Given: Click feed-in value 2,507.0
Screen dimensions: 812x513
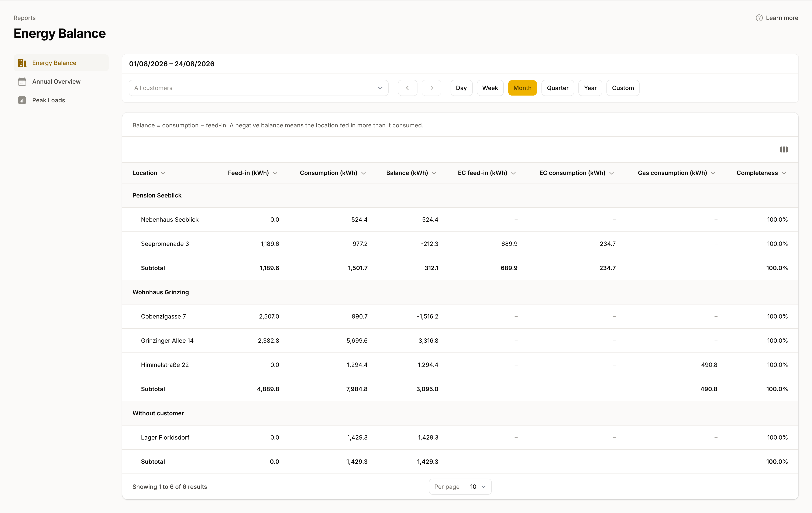Looking at the screenshot, I should point(269,316).
